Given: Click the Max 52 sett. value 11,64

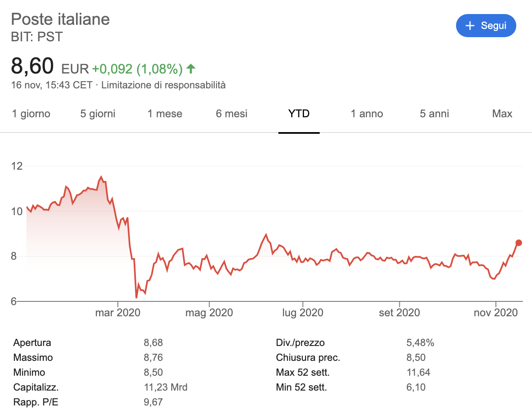Looking at the screenshot, I should pos(418,372).
